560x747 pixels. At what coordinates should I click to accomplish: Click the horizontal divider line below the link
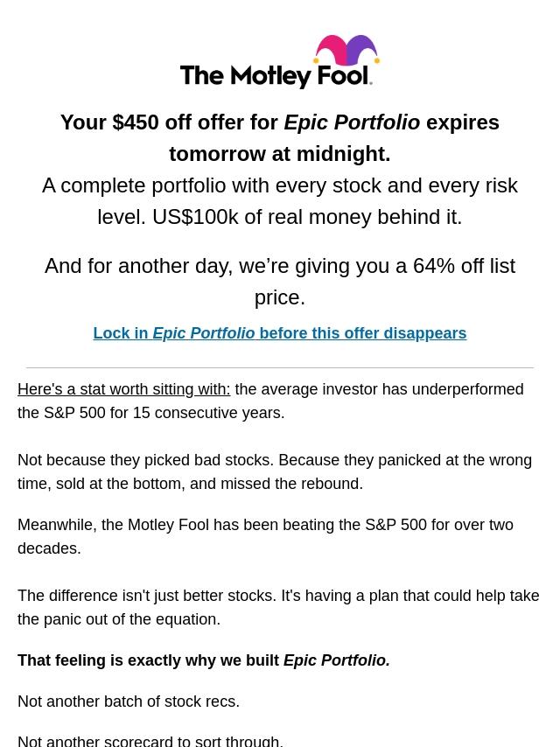[279, 367]
